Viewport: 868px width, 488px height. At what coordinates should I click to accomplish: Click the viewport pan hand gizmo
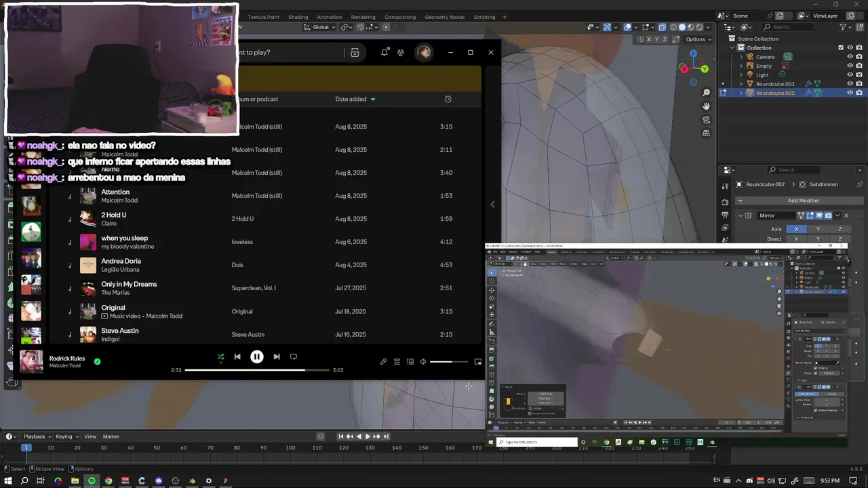[706, 106]
